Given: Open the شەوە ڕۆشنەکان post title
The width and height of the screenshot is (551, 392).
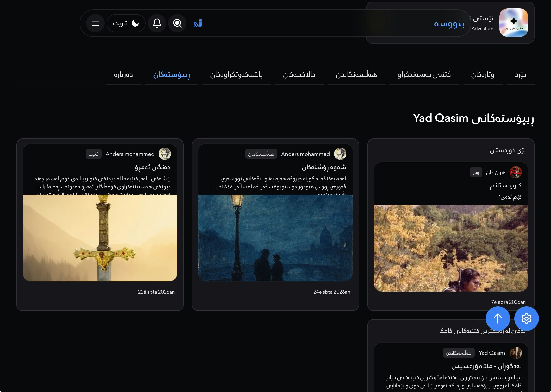Looking at the screenshot, I should 324,167.
